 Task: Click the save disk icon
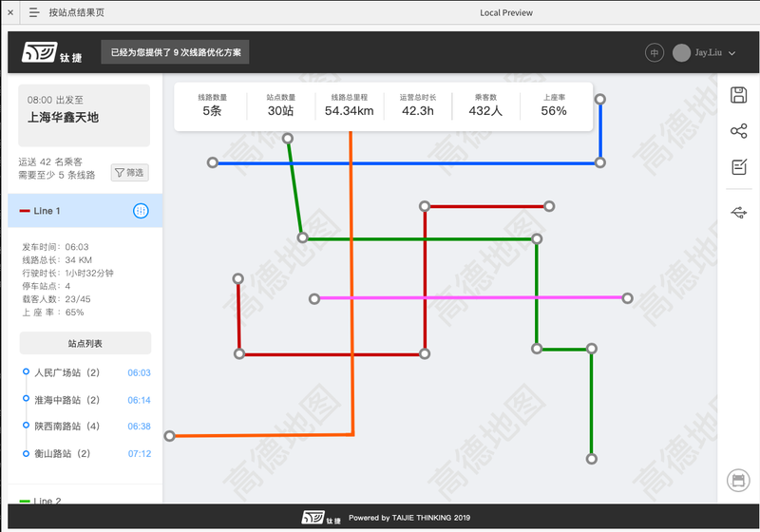point(739,94)
